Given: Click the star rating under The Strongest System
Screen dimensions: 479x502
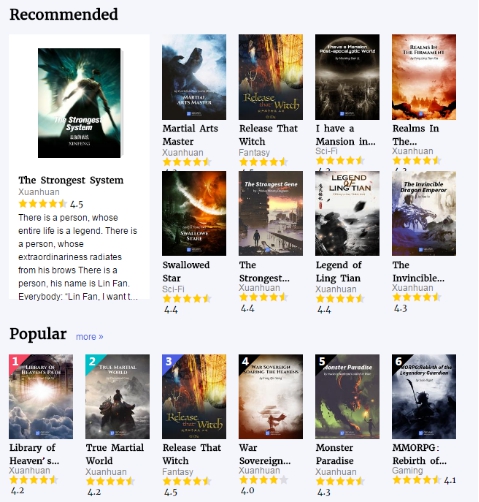Looking at the screenshot, I should pyautogui.click(x=43, y=204).
